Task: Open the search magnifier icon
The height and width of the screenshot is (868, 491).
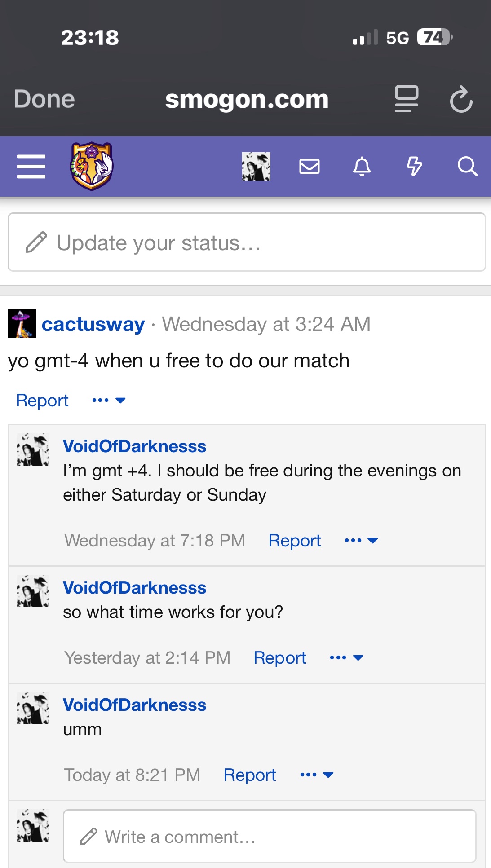Action: click(467, 167)
